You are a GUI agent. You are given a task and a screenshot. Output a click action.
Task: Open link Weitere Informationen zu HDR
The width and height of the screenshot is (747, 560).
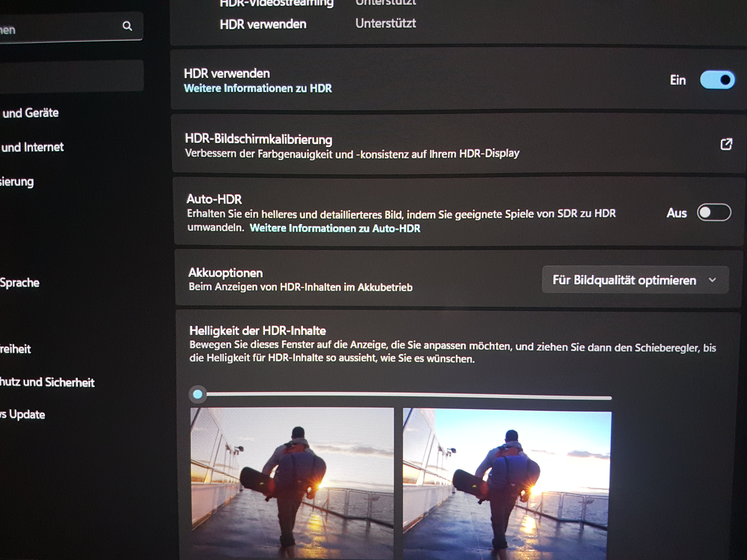coord(258,88)
